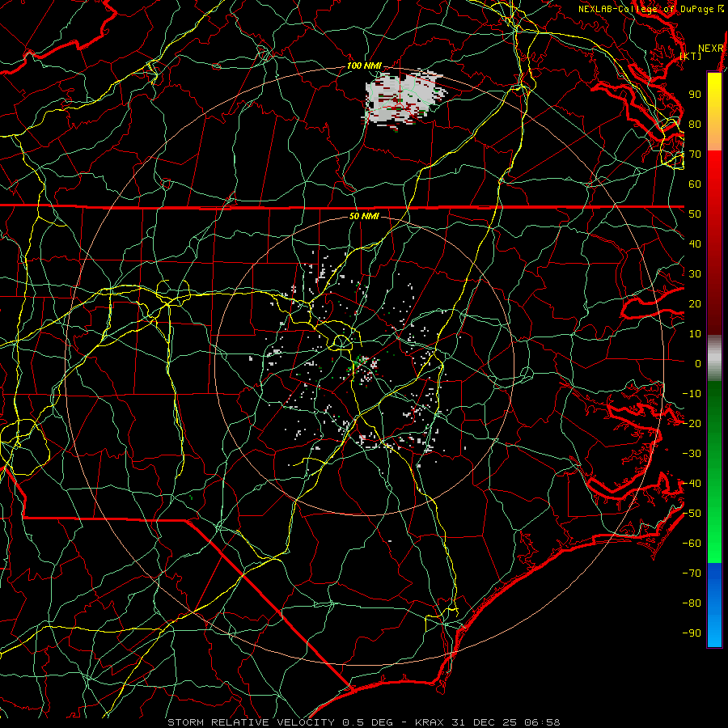Click the -10 value on the velocity scale
This screenshot has width=728, height=728.
(x=692, y=394)
